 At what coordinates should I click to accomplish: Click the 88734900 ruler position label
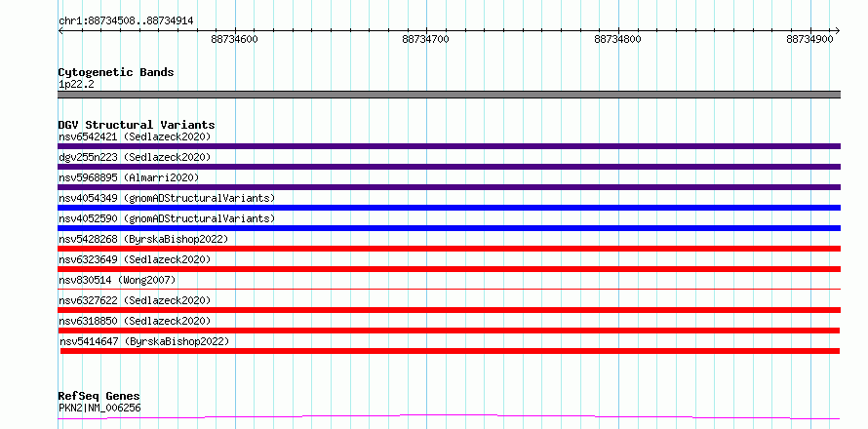809,40
